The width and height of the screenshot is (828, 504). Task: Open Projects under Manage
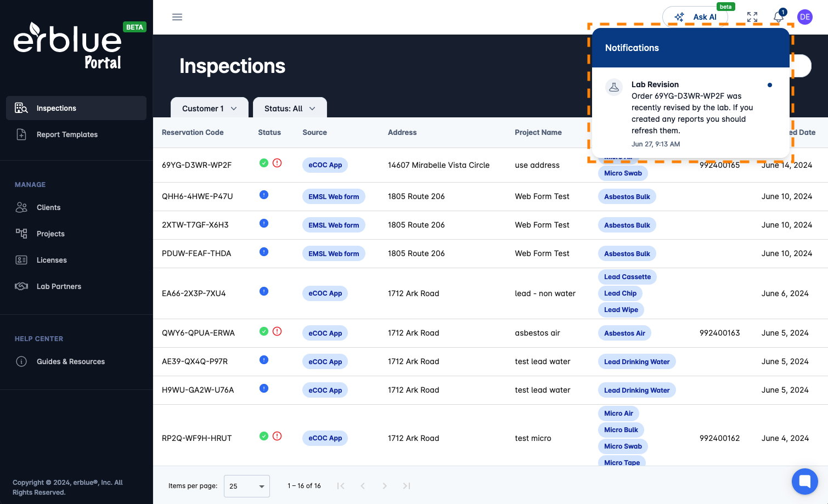click(76, 234)
